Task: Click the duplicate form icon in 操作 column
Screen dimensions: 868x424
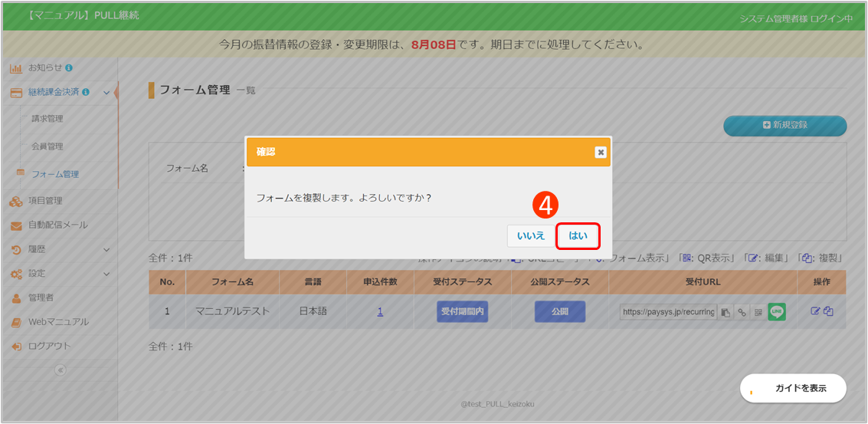Action: pos(829,311)
